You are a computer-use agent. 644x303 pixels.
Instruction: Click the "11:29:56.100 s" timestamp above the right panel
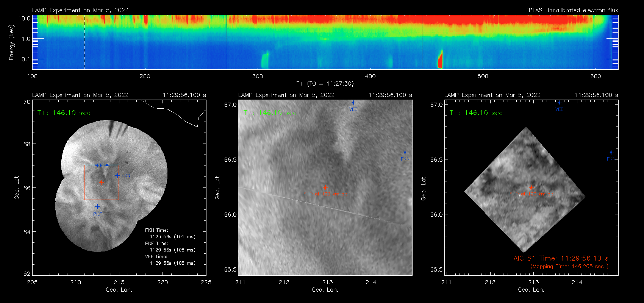pyautogui.click(x=597, y=95)
